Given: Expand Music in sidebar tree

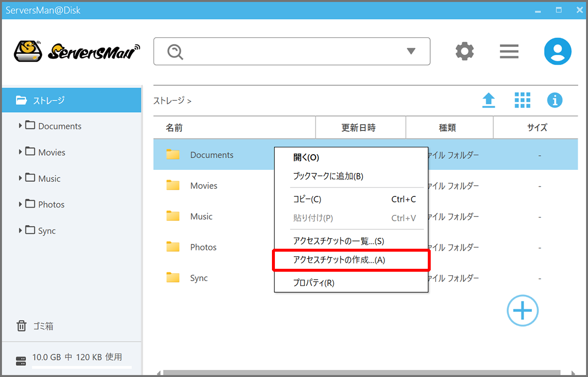Looking at the screenshot, I should (20, 178).
